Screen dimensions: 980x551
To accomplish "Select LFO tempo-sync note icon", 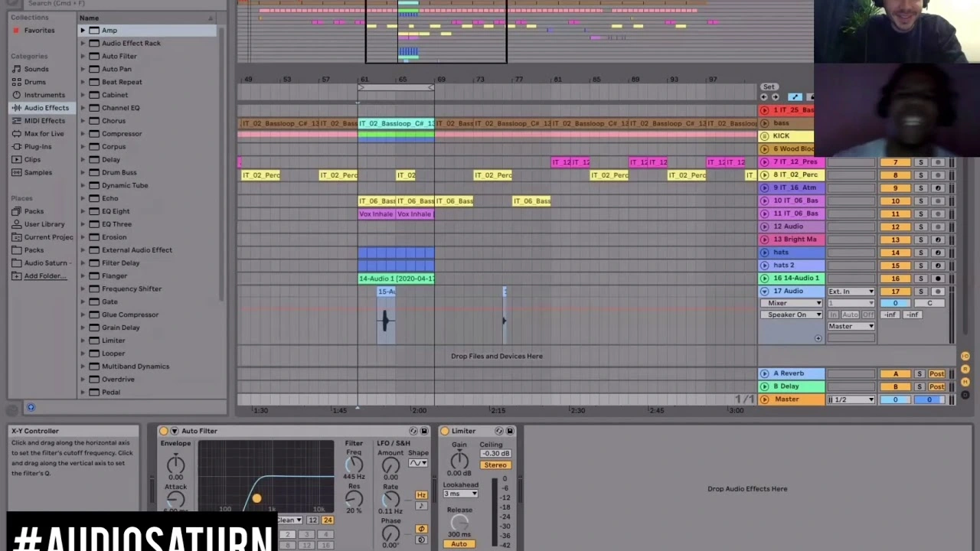I will (421, 506).
